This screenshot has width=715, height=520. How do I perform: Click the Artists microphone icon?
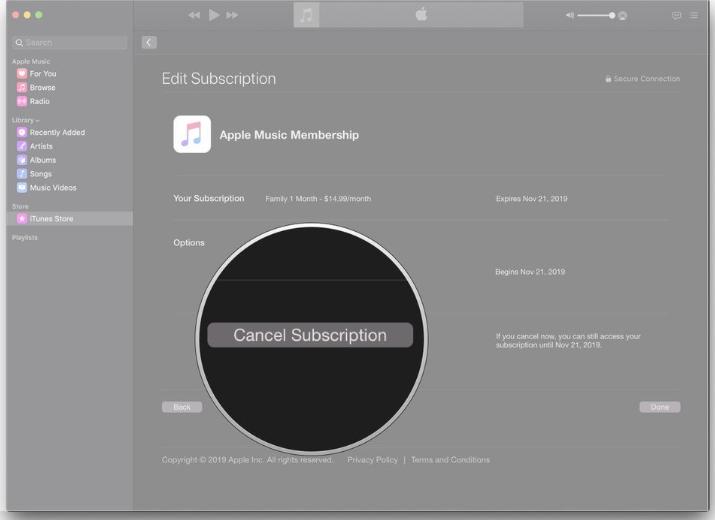point(22,146)
